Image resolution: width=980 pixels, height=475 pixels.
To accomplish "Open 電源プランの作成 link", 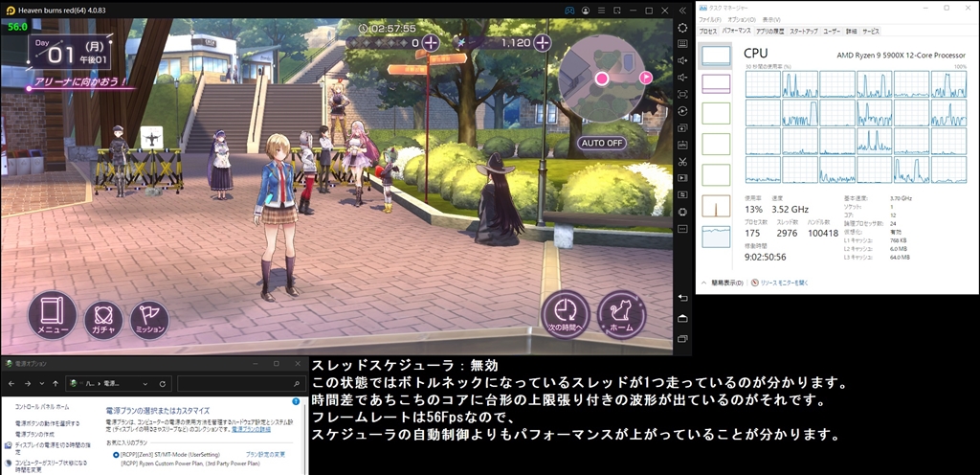I will (x=34, y=434).
